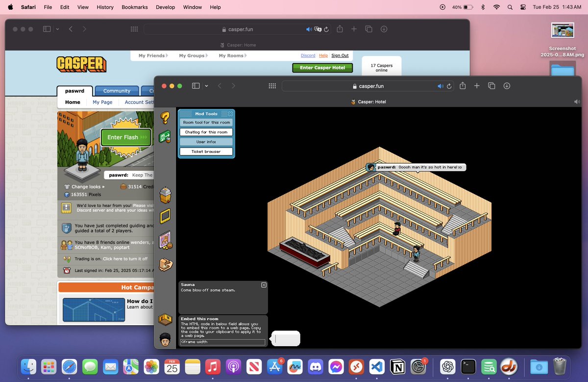Screen dimensions: 588x382
Task: Open the room navigator icon
Action: [x=165, y=320]
